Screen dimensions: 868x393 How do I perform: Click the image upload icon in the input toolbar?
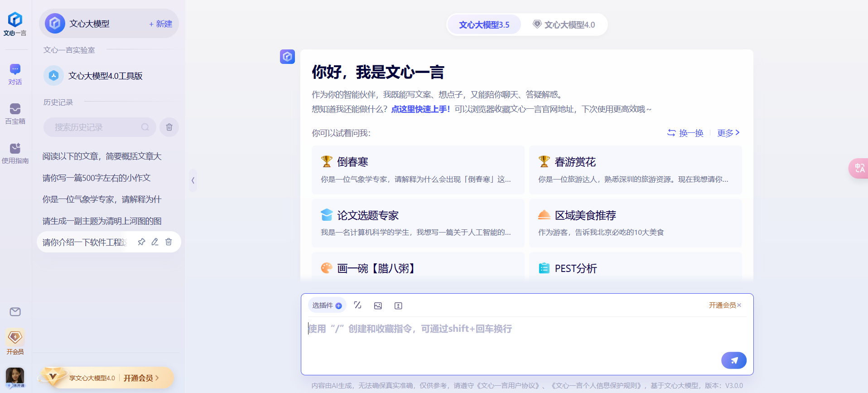point(378,306)
